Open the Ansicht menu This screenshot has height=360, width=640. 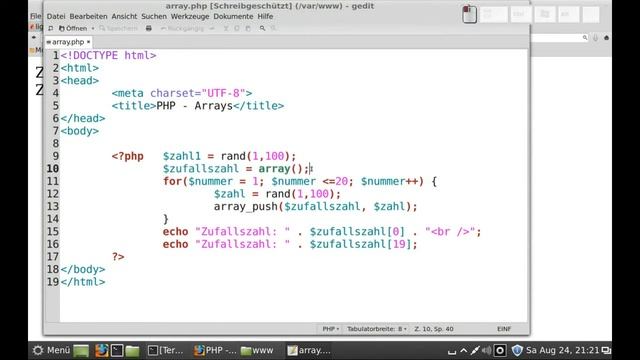[x=124, y=16]
